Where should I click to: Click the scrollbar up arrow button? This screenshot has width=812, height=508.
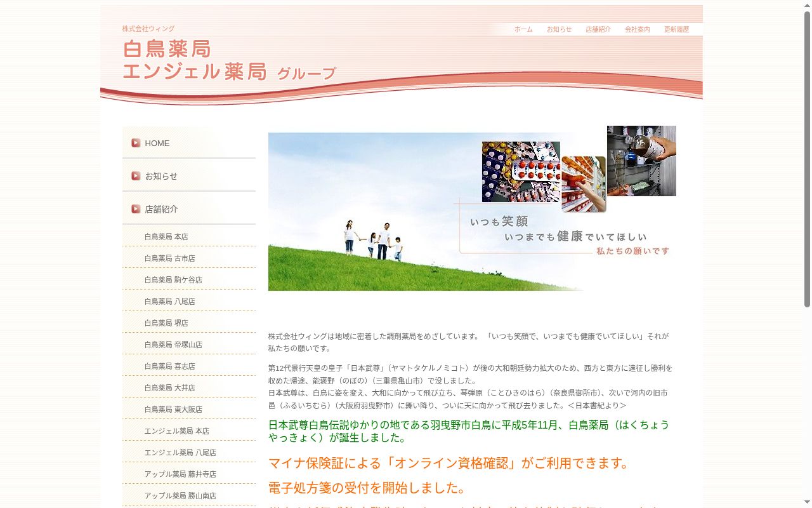[x=808, y=5]
